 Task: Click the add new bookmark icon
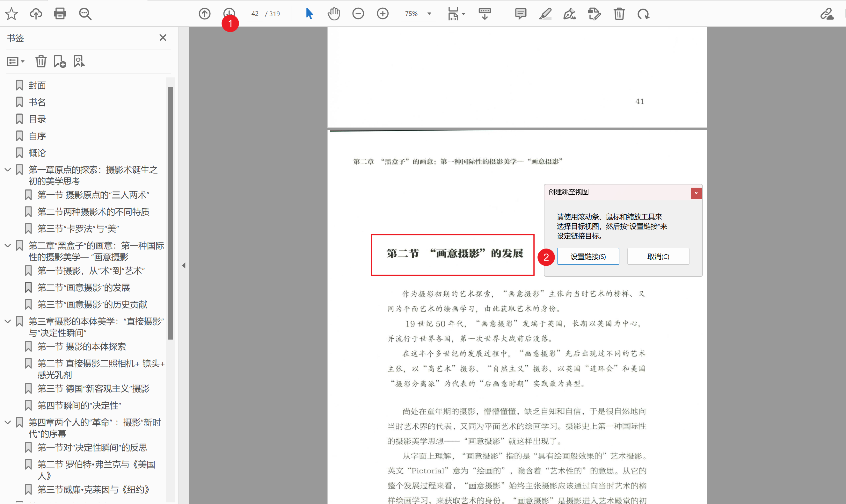pos(60,61)
